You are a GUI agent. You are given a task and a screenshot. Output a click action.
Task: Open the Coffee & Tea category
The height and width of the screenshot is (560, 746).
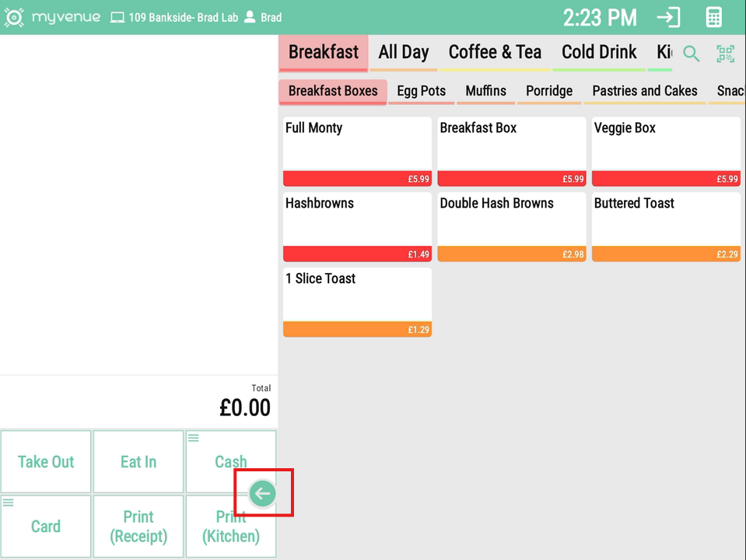tap(495, 52)
